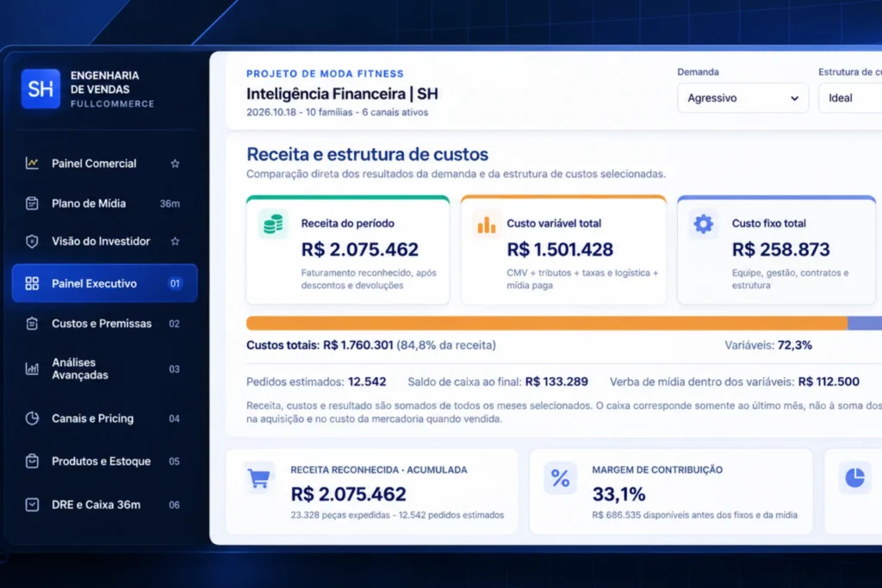Image resolution: width=882 pixels, height=588 pixels.
Task: Click the orange bars icon on Custo variável card
Action: (x=487, y=225)
